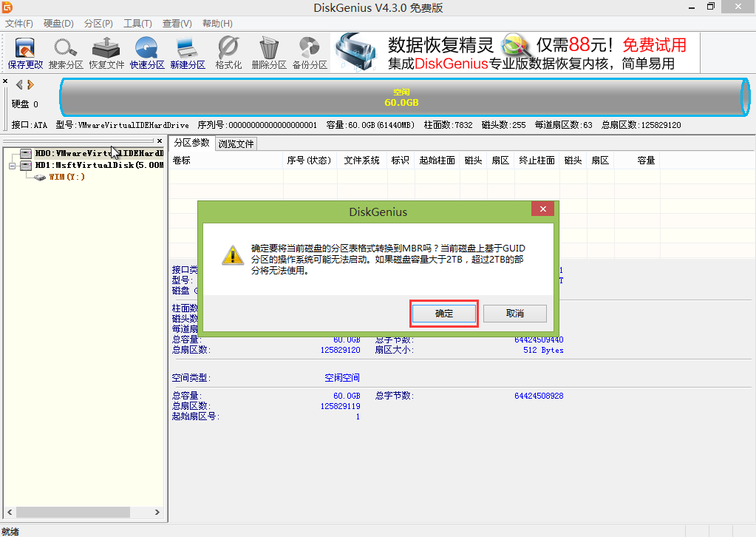The height and width of the screenshot is (537, 756).
Task: Click the tree scrollbar left arrow
Action: 10,512
